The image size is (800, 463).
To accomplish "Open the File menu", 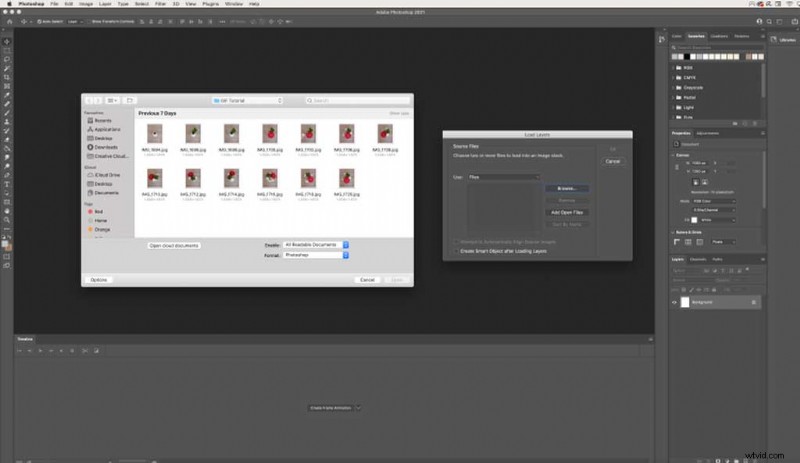I will 54,4.
